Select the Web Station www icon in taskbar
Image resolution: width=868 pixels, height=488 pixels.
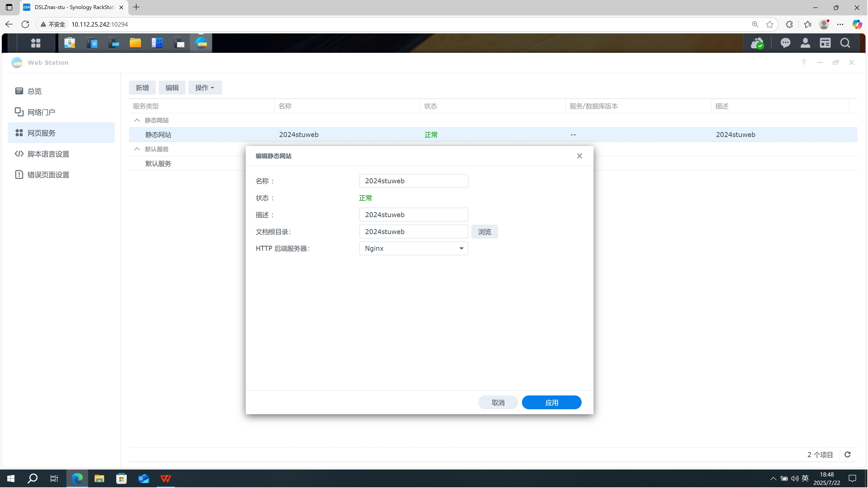point(201,43)
